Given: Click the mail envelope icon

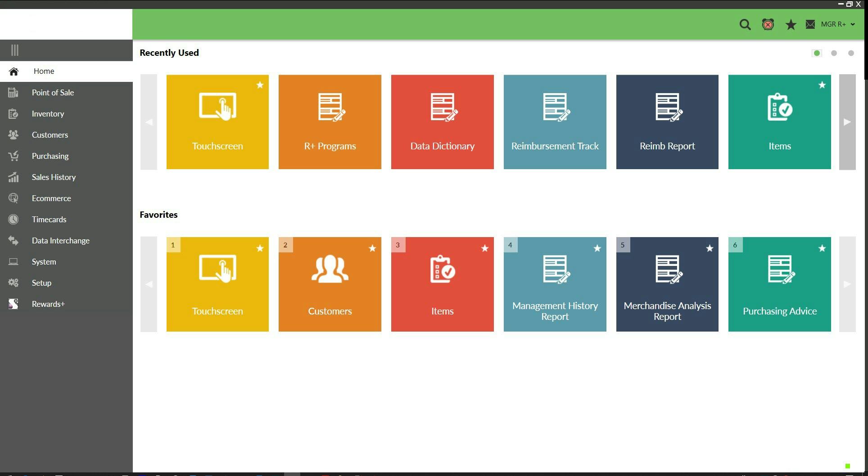Looking at the screenshot, I should click(x=810, y=24).
